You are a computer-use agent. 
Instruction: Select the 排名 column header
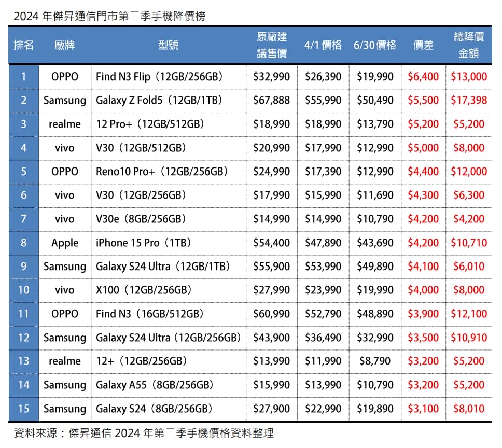(23, 45)
